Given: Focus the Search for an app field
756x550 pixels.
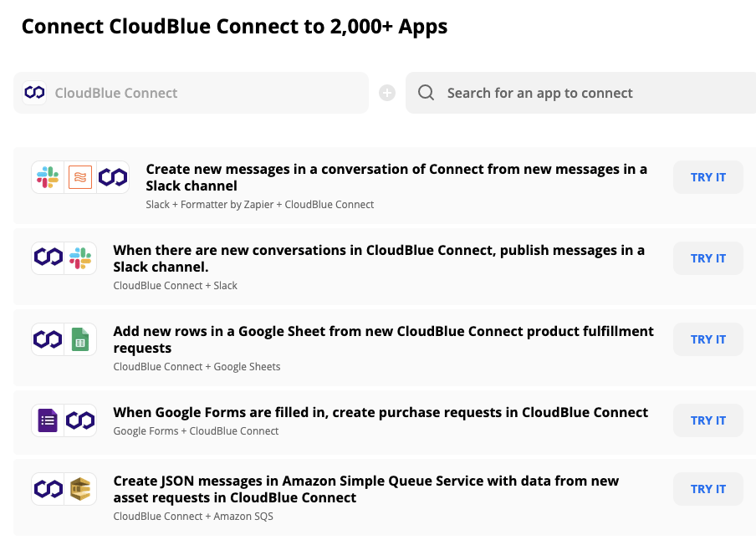Looking at the screenshot, I should tap(580, 93).
